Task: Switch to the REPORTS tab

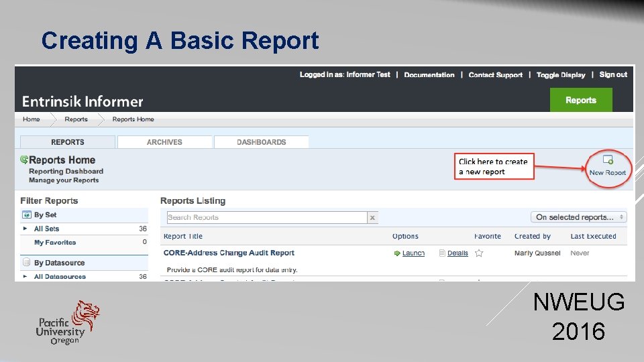Action: pos(68,142)
